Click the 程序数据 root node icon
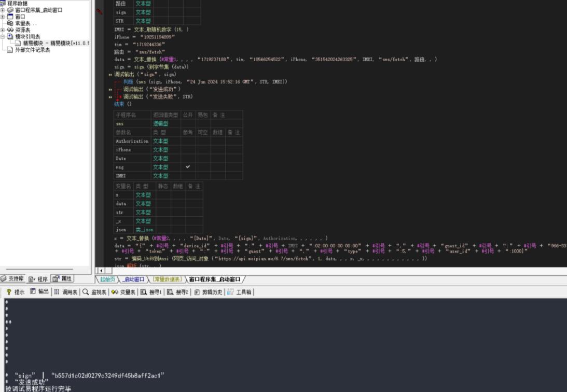This screenshot has width=567, height=392. [3, 3]
